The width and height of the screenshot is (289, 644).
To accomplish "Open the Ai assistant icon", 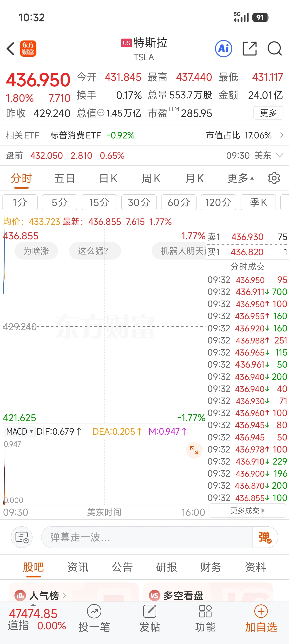I will point(223,48).
